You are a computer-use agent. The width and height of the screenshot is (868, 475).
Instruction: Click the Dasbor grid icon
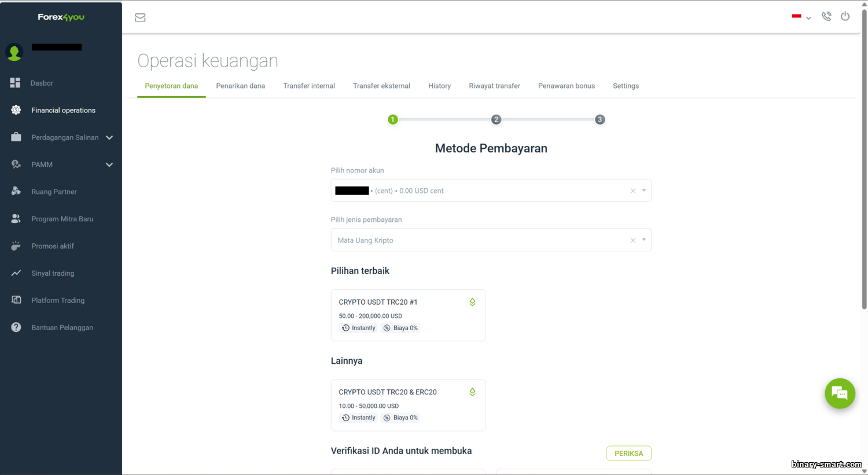(x=16, y=83)
